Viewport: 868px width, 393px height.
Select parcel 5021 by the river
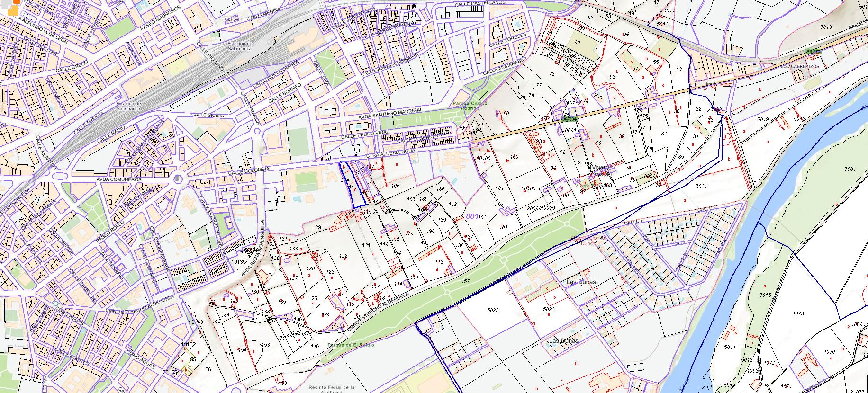coord(701,187)
